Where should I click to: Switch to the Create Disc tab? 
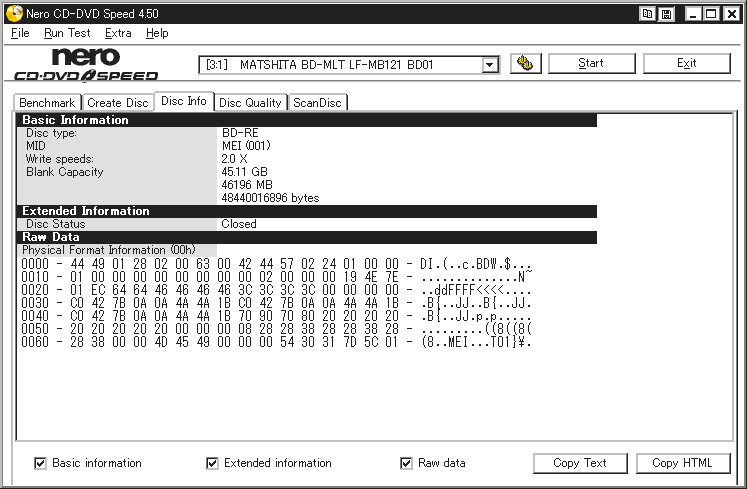tap(118, 103)
